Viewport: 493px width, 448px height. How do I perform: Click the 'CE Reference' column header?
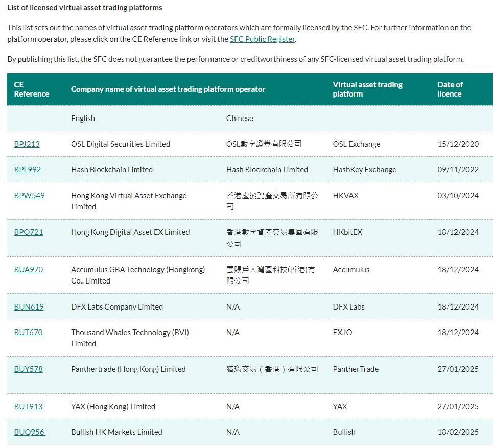pyautogui.click(x=32, y=89)
